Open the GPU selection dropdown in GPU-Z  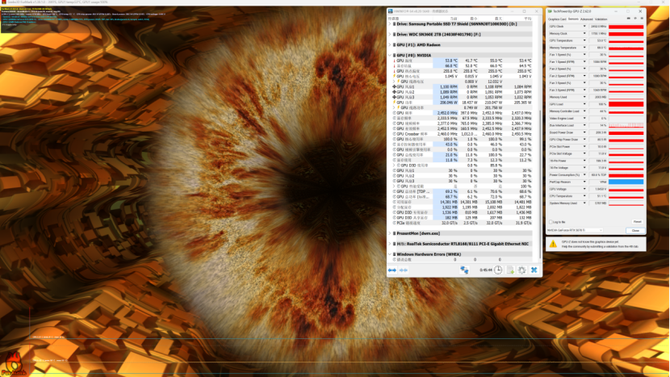point(575,230)
